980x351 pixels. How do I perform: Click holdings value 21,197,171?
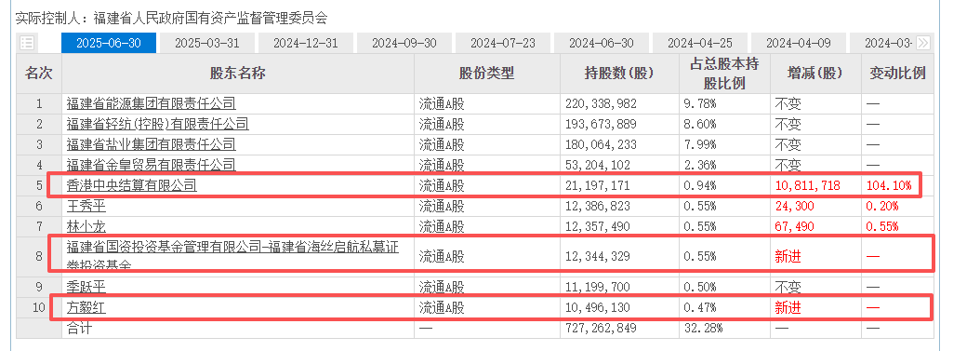click(x=598, y=186)
